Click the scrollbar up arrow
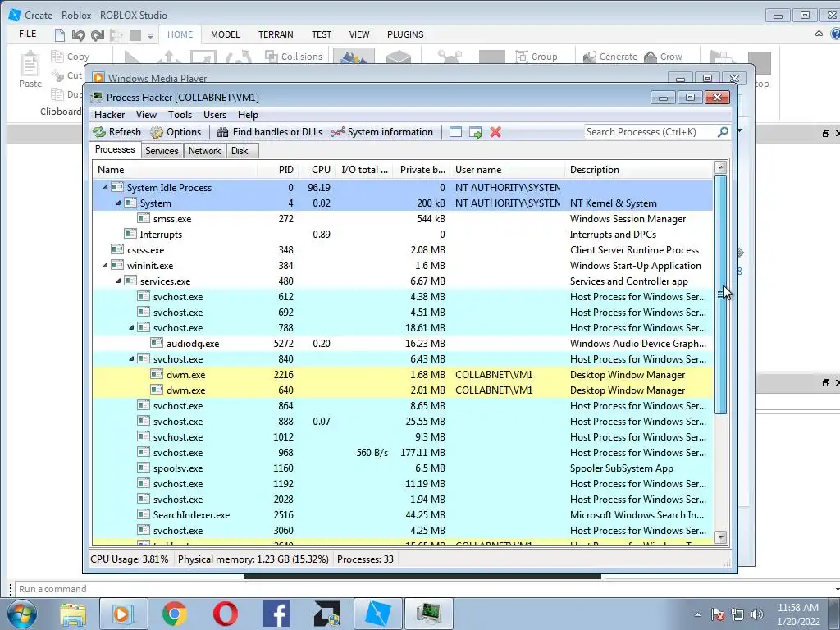Viewport: 840px width, 630px height. [720, 167]
